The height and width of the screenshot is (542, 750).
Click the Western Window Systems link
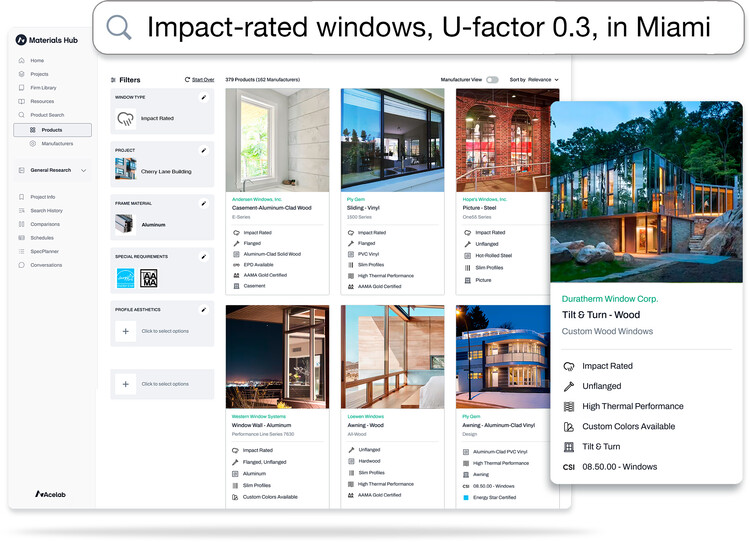tap(259, 417)
